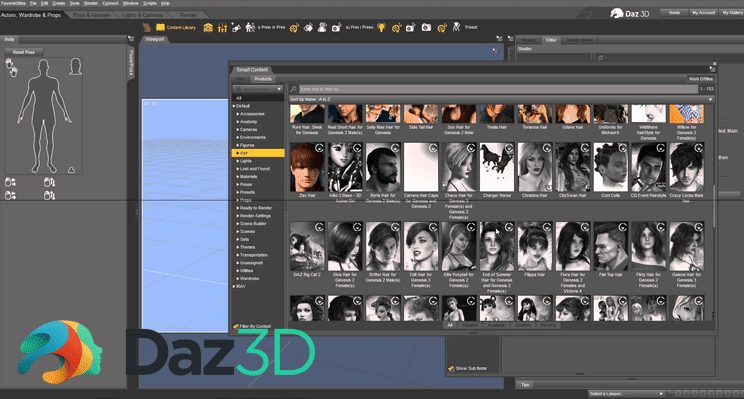Click the Daz 3D logo at top right
Screen dimensions: 744x399
pos(629,13)
